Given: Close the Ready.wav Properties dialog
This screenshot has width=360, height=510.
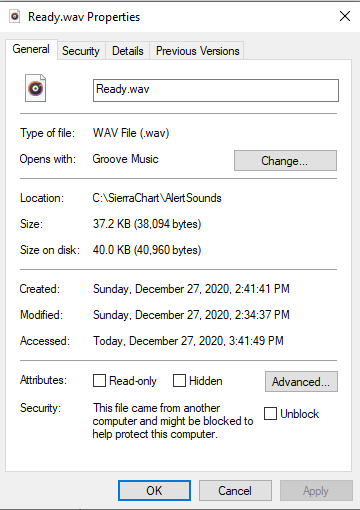Looking at the screenshot, I should (345, 16).
